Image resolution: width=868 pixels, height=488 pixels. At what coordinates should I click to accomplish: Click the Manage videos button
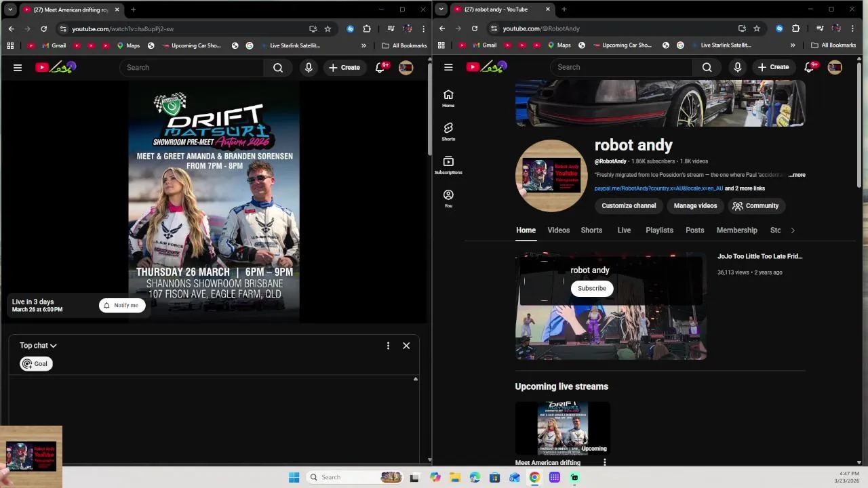pos(695,206)
